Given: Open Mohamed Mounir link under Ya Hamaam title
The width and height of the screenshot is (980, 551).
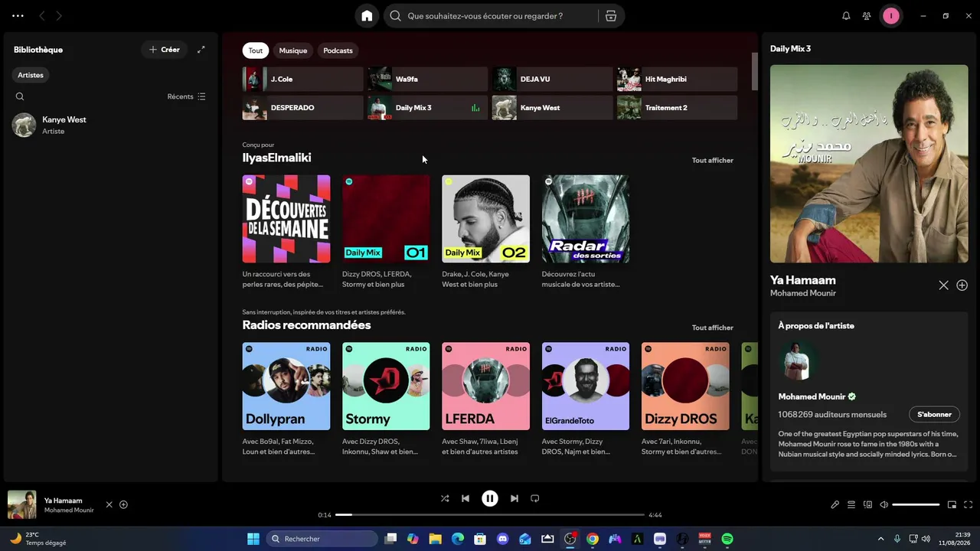Looking at the screenshot, I should coord(803,293).
